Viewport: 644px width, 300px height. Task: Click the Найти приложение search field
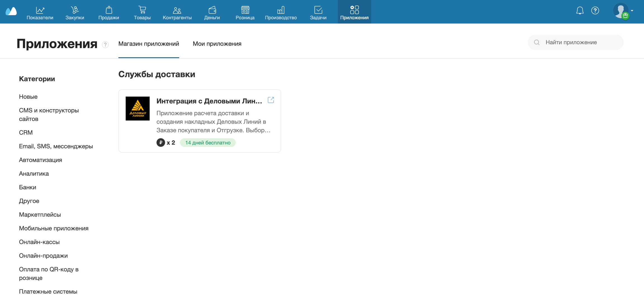pyautogui.click(x=579, y=42)
